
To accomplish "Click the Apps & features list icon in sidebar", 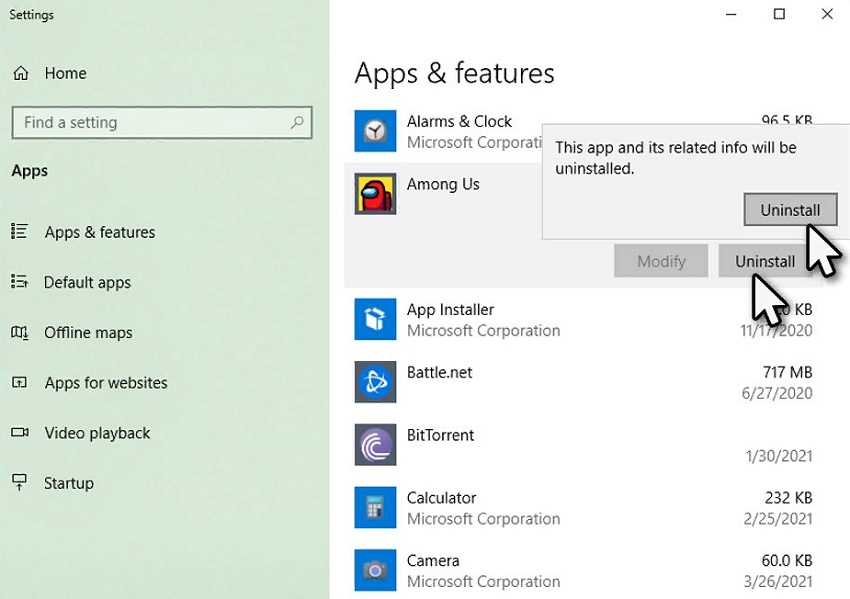I will 20,231.
